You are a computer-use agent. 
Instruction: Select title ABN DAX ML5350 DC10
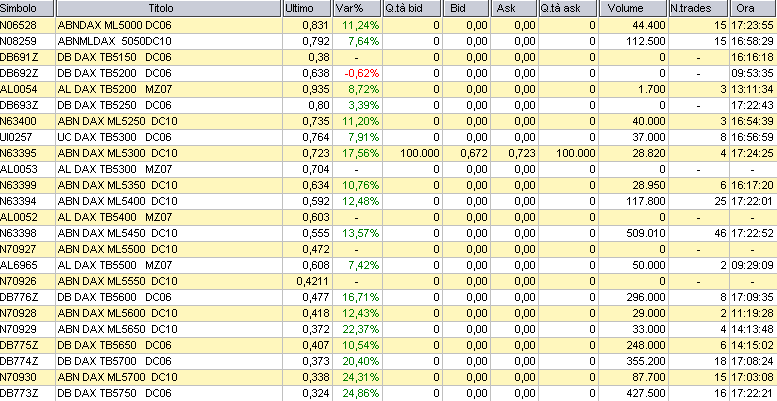(117, 185)
